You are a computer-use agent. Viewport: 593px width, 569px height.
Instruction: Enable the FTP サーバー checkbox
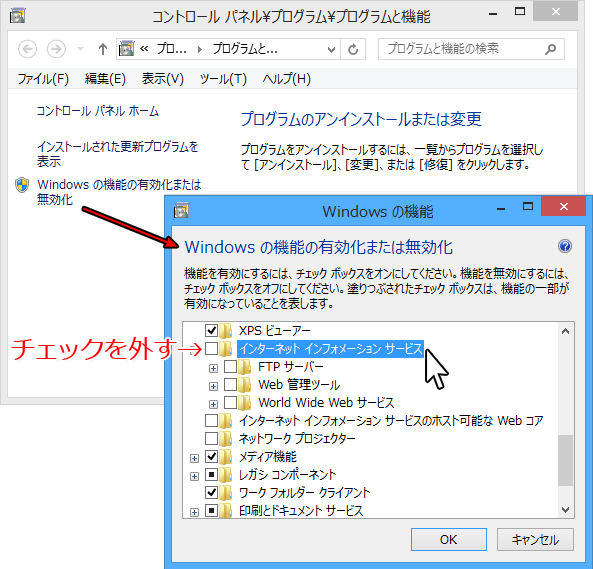(230, 366)
